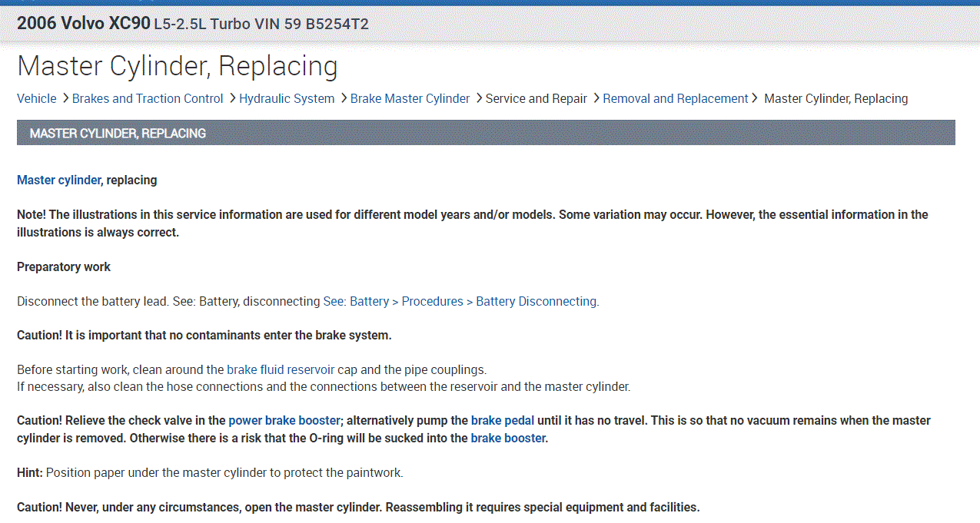
Task: Click chevron before Brakes and Traction Control
Action: coord(65,98)
